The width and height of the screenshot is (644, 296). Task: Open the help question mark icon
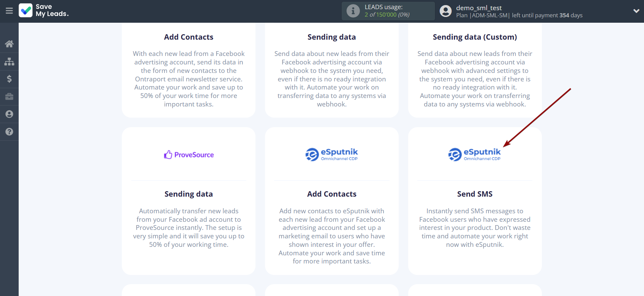(x=9, y=132)
